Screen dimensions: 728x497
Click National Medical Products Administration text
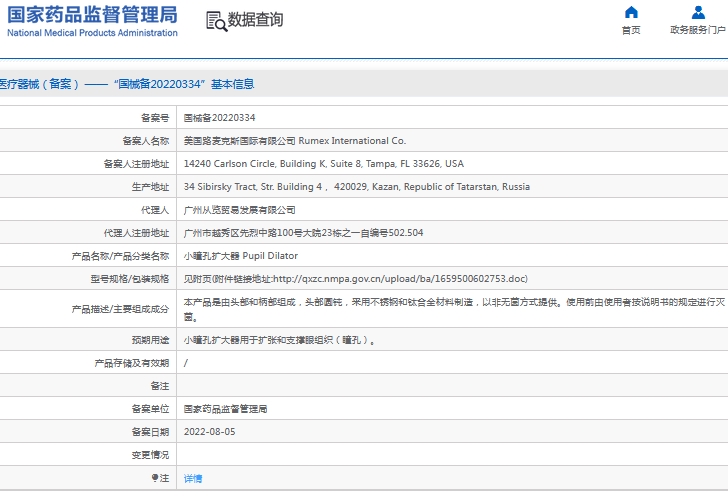tap(92, 33)
